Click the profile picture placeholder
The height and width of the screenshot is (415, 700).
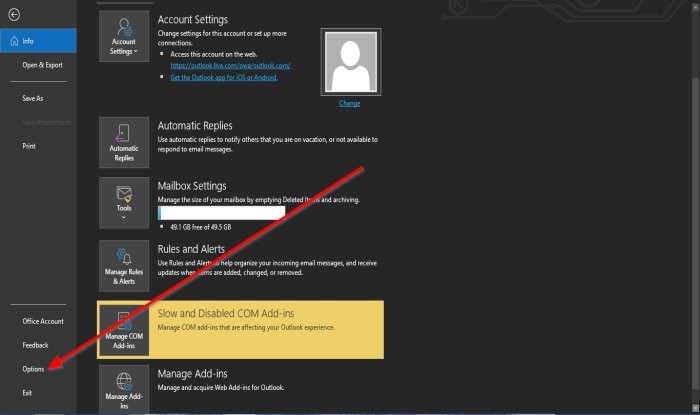[351, 62]
